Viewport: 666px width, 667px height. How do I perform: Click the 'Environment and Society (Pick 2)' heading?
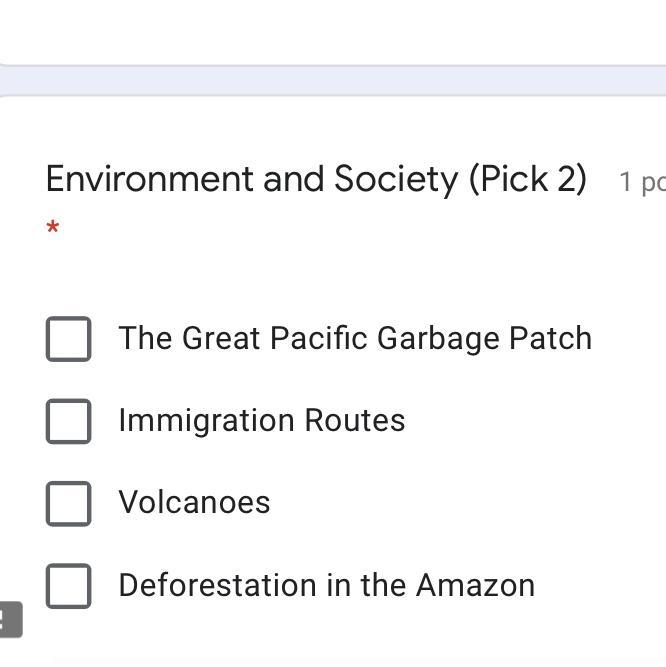[316, 179]
